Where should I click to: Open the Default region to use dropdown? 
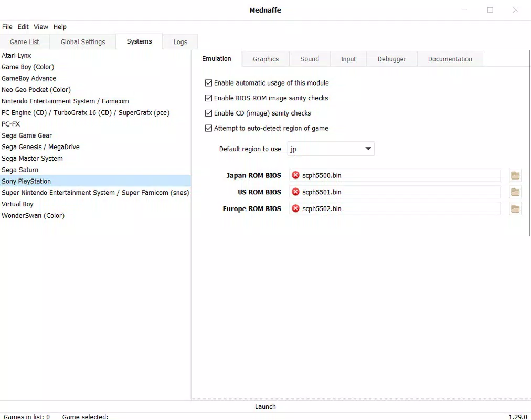[331, 149]
